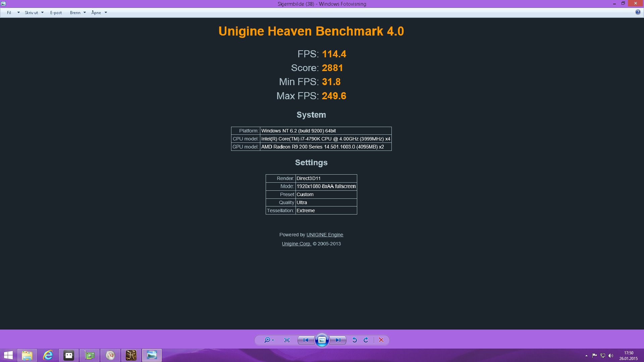Rotate the image clockwise
Image resolution: width=644 pixels, height=362 pixels.
[x=366, y=340]
